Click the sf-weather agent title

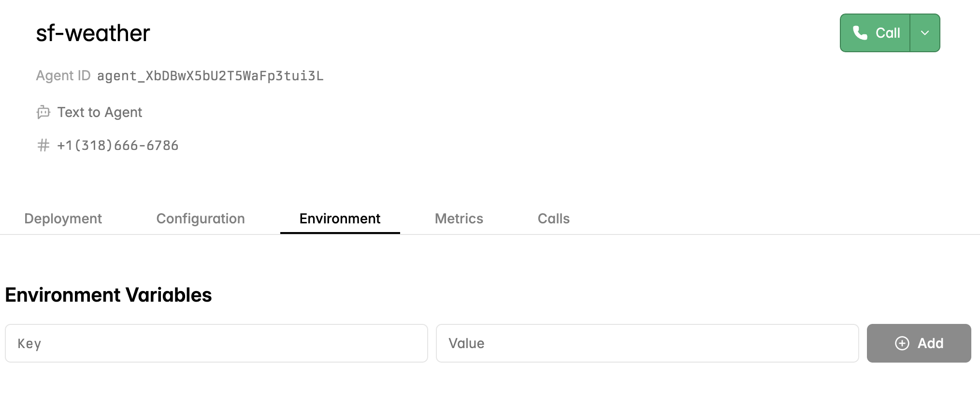(93, 33)
